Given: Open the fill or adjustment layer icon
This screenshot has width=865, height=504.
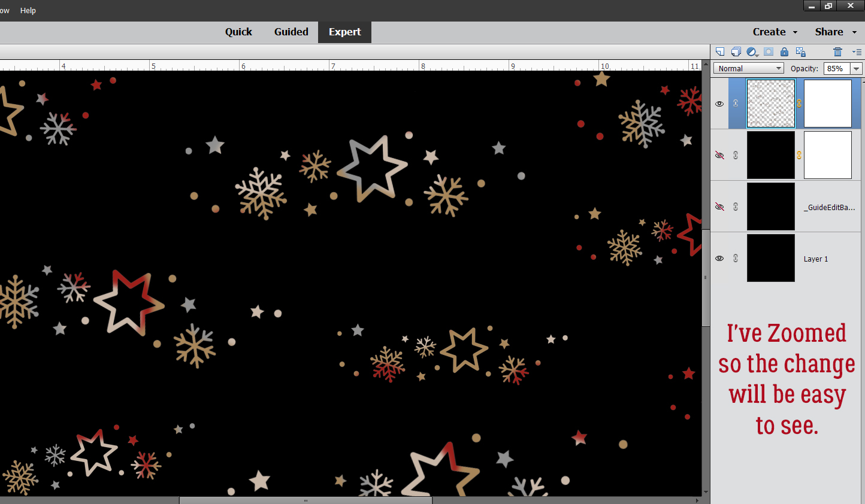Looking at the screenshot, I should click(x=752, y=52).
